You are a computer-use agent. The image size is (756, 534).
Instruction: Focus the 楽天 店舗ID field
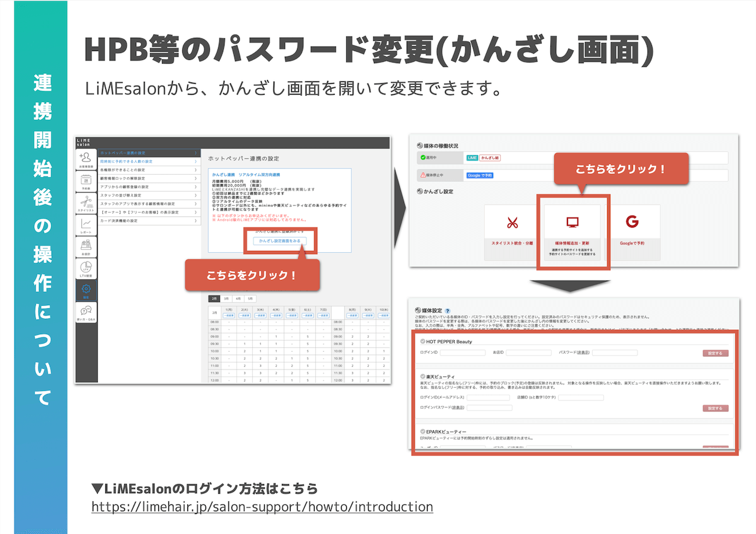581,398
